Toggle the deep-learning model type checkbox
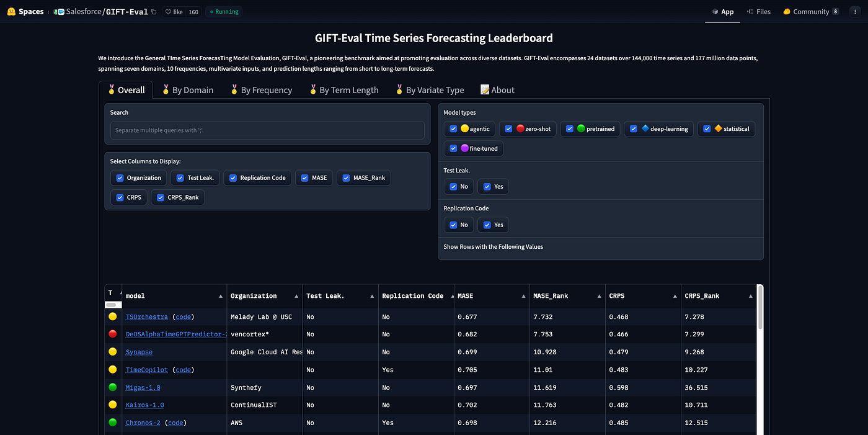 [x=634, y=129]
